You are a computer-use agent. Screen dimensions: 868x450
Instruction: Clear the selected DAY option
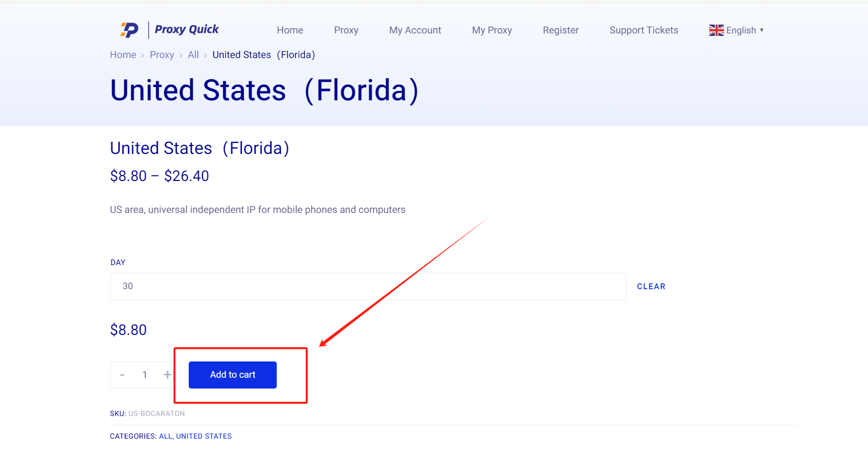click(x=651, y=286)
